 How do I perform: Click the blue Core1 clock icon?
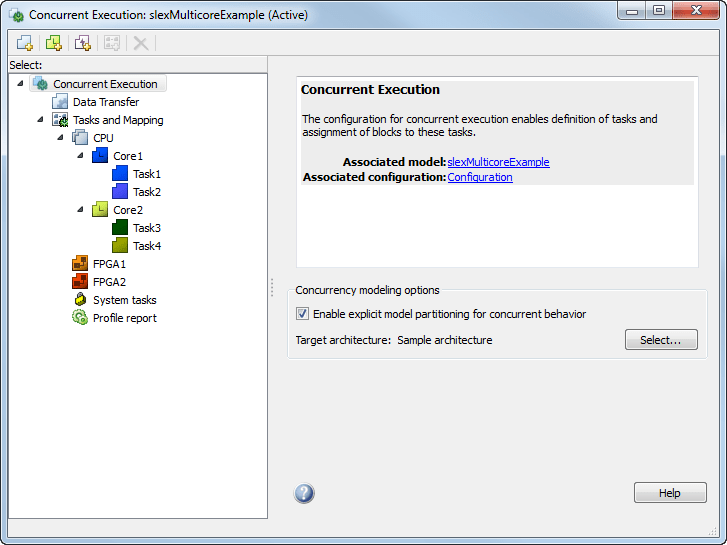point(100,155)
